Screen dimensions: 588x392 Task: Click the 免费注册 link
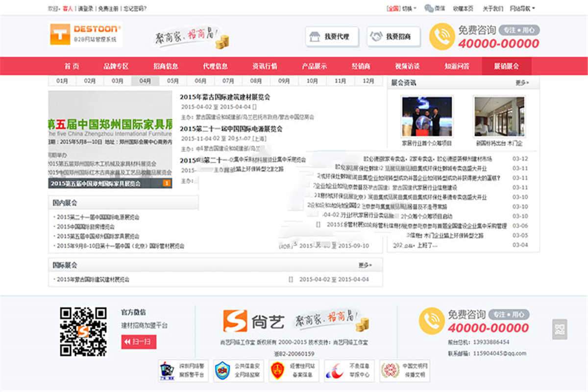[108, 8]
